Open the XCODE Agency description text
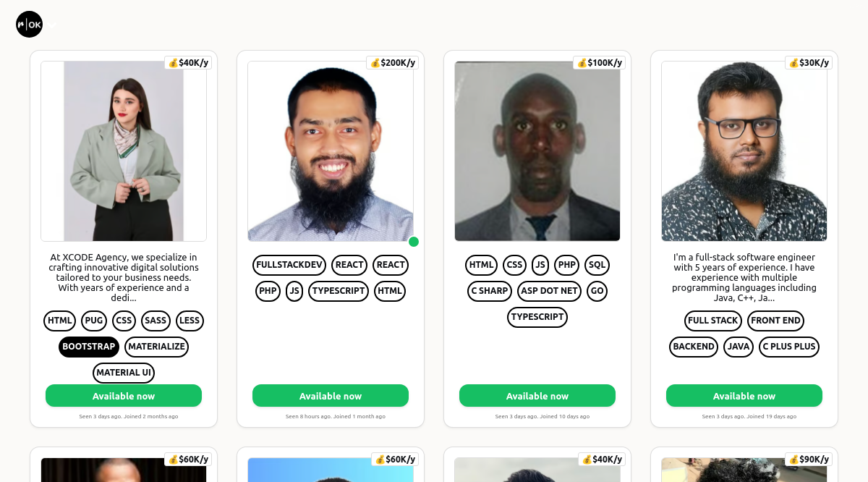 click(x=124, y=278)
